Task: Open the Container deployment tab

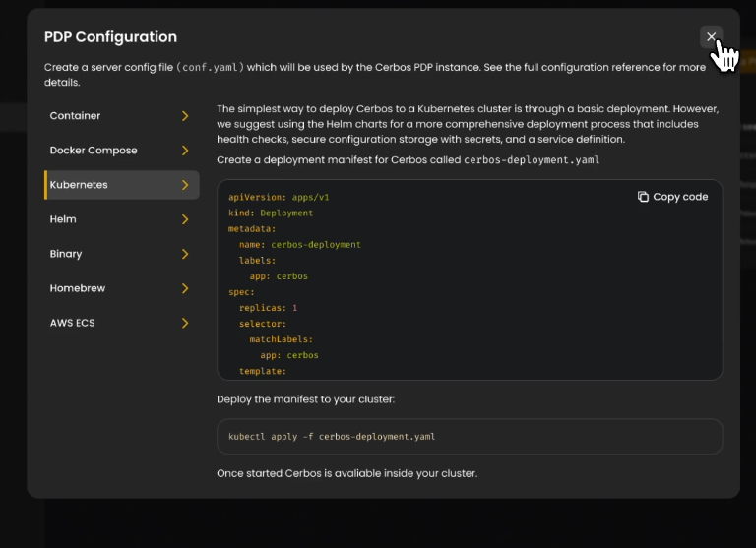Action: click(121, 116)
